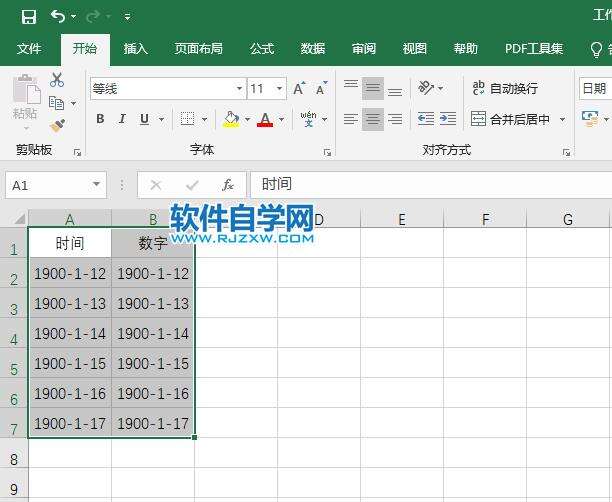This screenshot has width=612, height=502.
Task: Increase font size with larger A
Action: point(299,89)
